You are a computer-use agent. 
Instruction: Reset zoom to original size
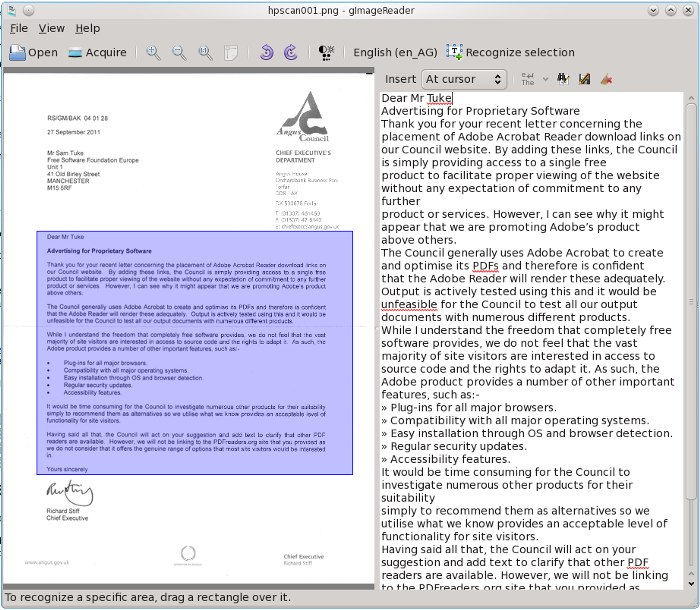pyautogui.click(x=205, y=52)
